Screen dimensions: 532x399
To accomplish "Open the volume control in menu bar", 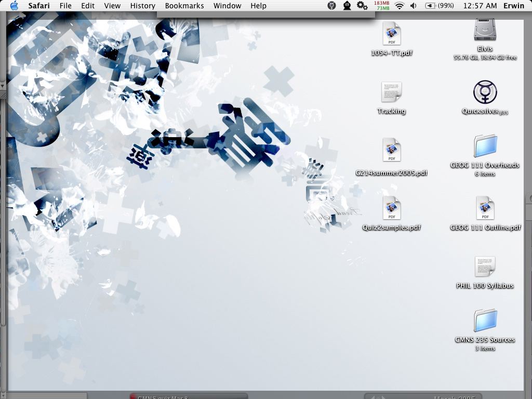I will click(413, 6).
